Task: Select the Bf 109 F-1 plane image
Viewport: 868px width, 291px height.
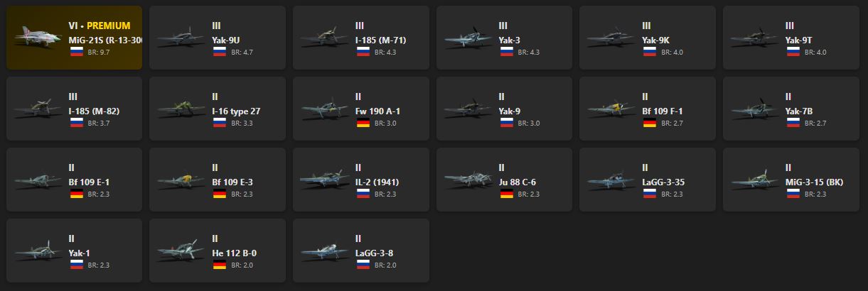Action: 611,109
